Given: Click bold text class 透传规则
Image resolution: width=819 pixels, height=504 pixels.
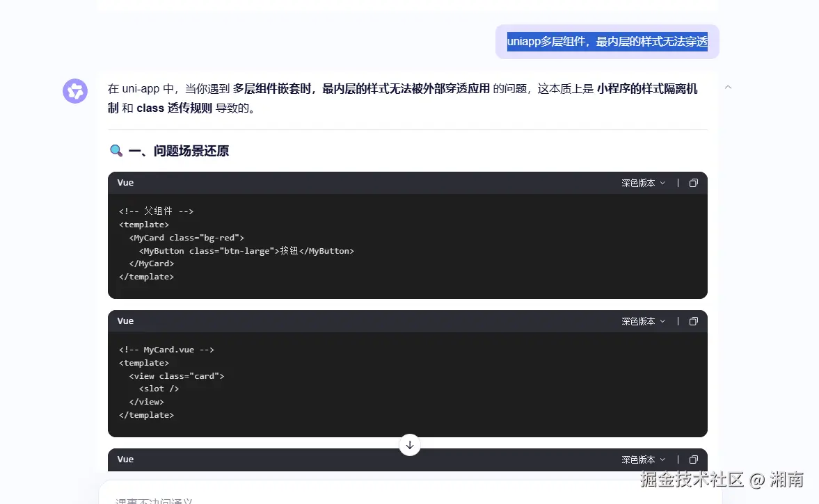Looking at the screenshot, I should [x=175, y=108].
